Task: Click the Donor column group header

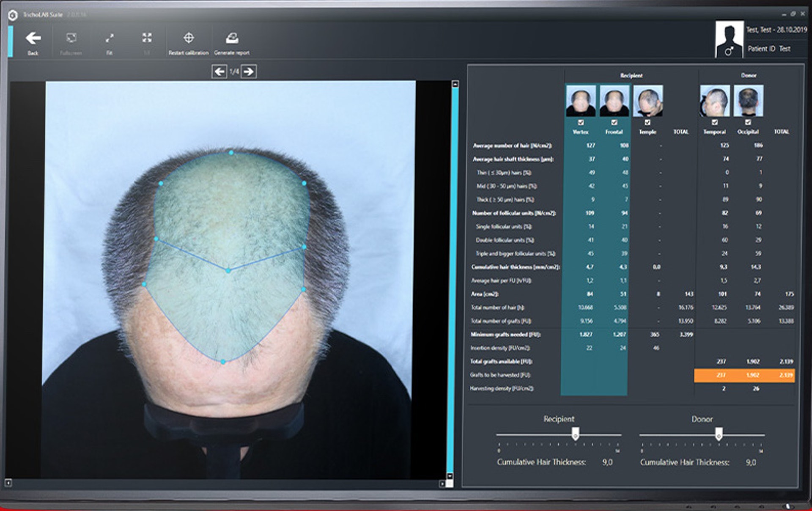Action: pos(749,75)
